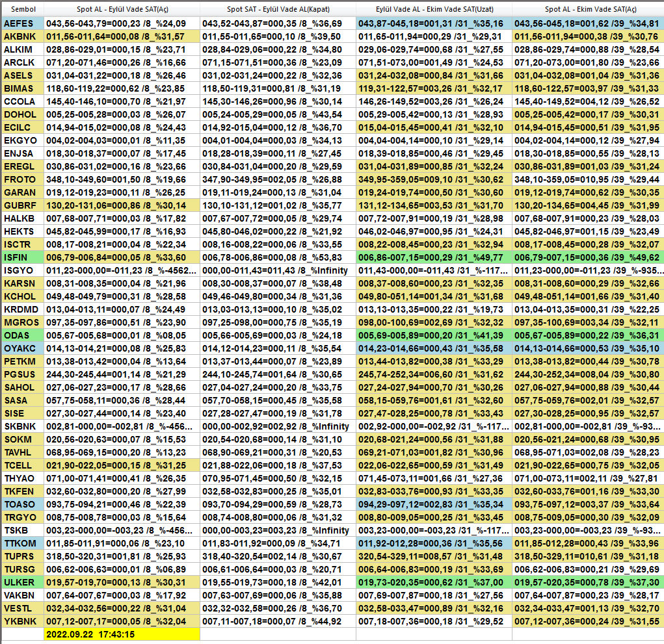The height and width of the screenshot is (644, 664).
Task: Select the TSKB symbol cell
Action: point(23,531)
